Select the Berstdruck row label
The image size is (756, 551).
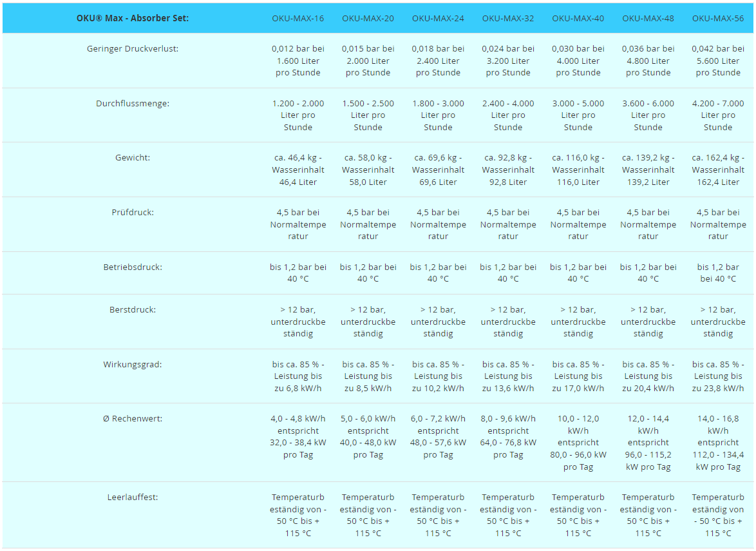(133, 310)
